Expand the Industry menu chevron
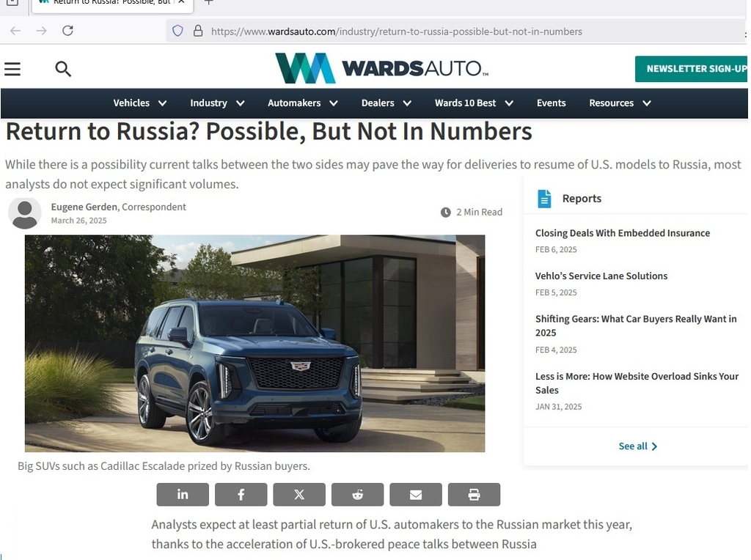The height and width of the screenshot is (560, 751). pos(241,103)
